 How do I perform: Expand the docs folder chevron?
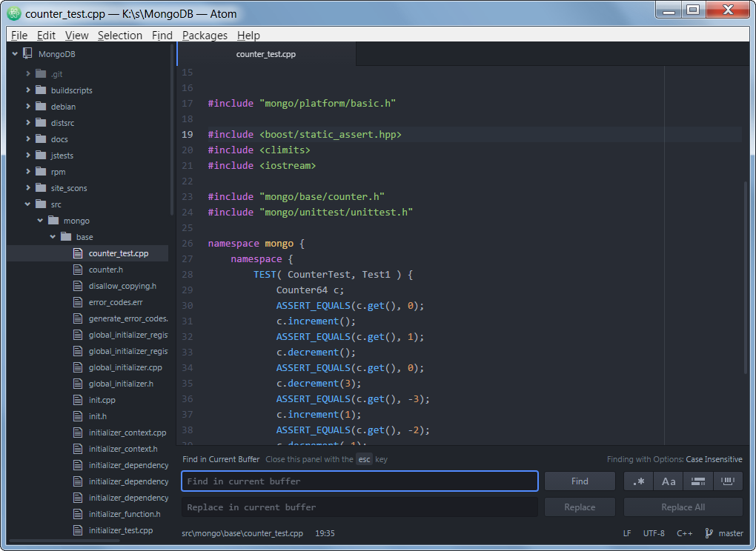pyautogui.click(x=28, y=138)
